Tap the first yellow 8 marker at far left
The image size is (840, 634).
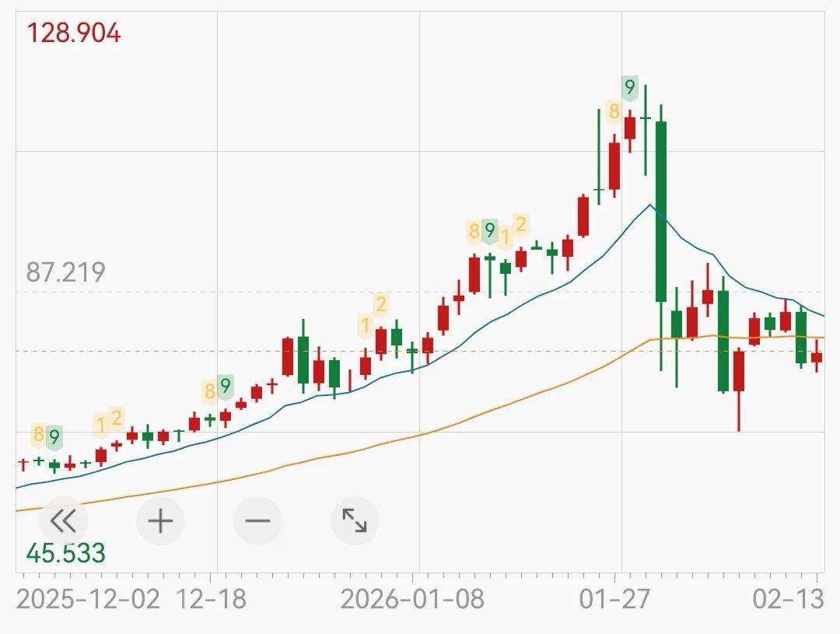pos(38,433)
